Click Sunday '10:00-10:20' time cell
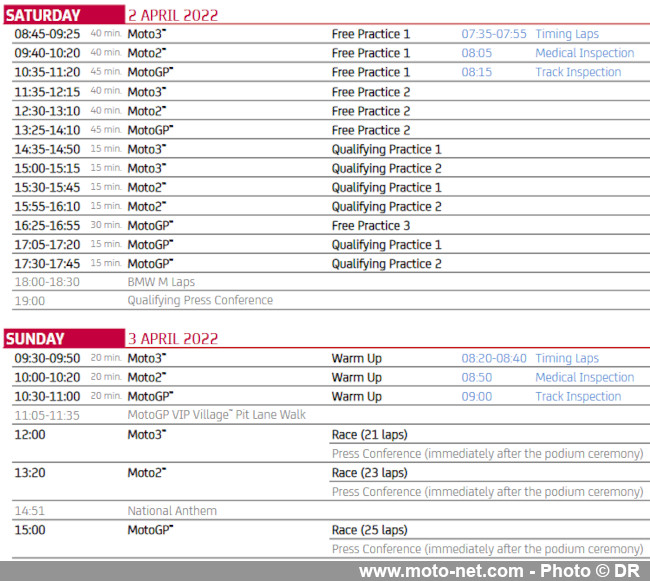 tap(47, 378)
